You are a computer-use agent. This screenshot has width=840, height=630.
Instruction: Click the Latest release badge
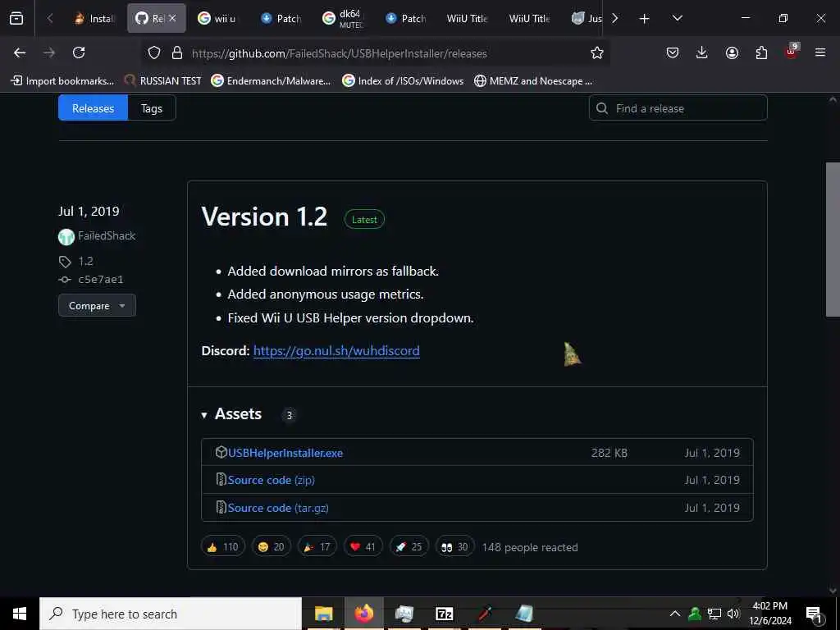364,220
